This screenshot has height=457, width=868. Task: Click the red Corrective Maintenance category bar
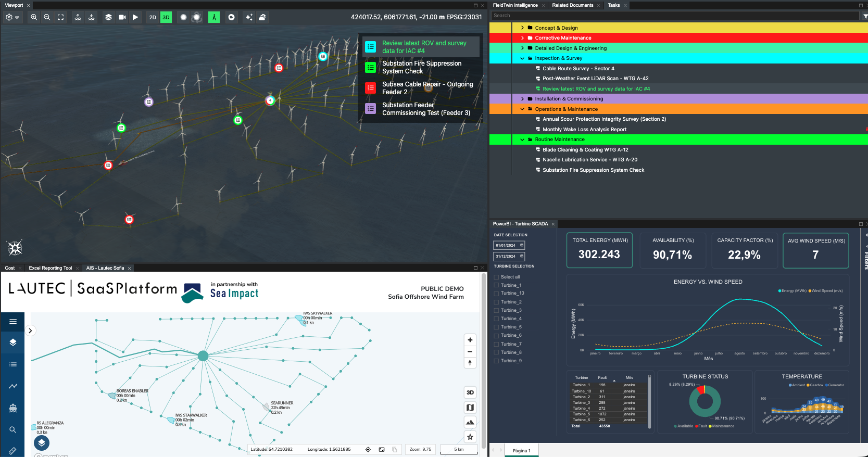677,38
